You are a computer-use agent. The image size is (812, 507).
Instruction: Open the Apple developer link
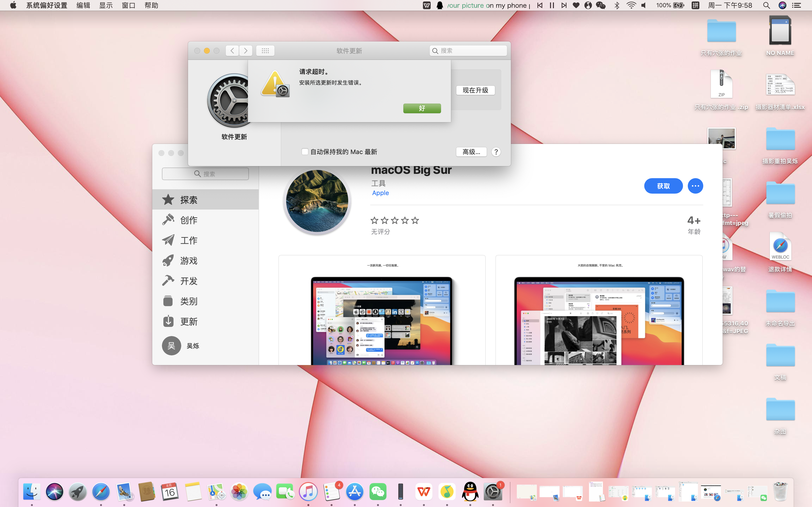380,193
